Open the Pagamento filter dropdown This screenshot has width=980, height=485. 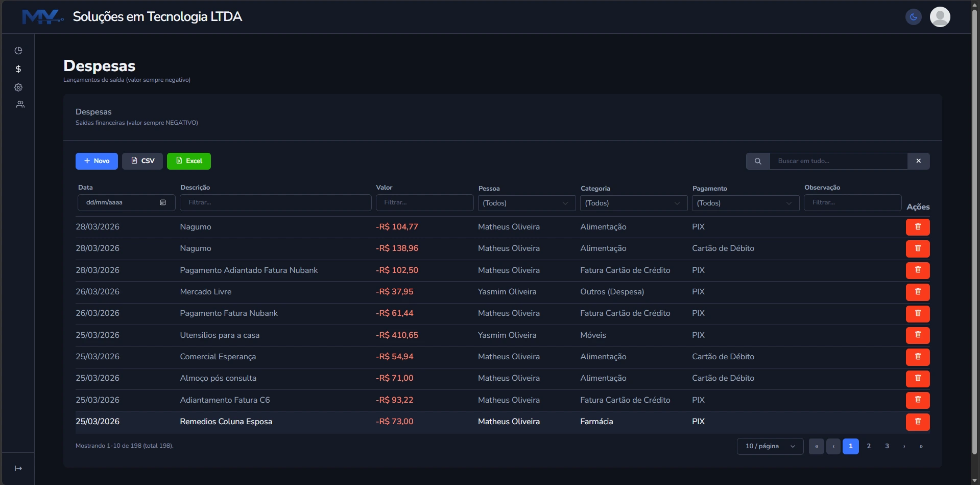746,203
